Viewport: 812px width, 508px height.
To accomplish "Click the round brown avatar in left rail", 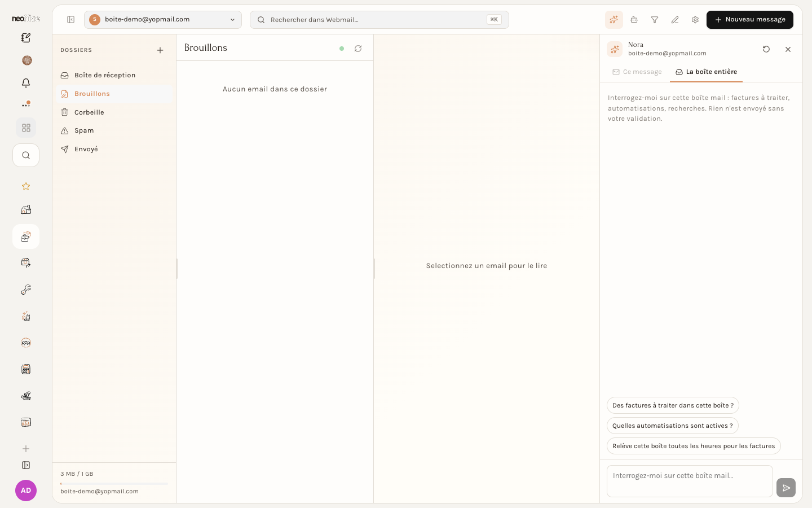I will (27, 60).
